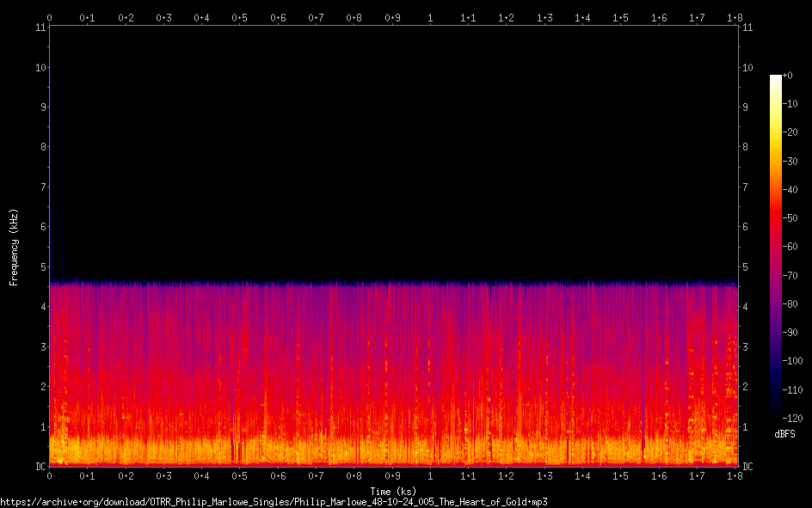Click the 0.1 tick on bottom time axis
812x508 pixels.
[88, 475]
